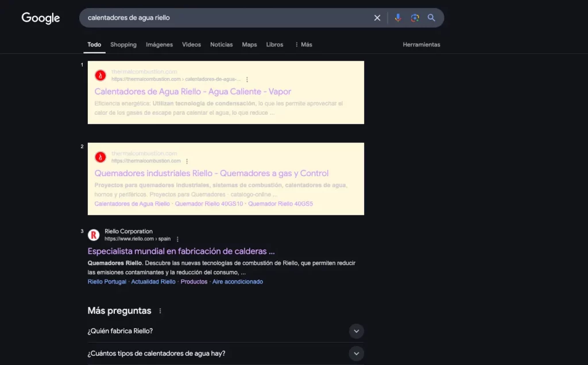Switch to the Imágenes tab
This screenshot has width=588, height=365.
[x=160, y=45]
